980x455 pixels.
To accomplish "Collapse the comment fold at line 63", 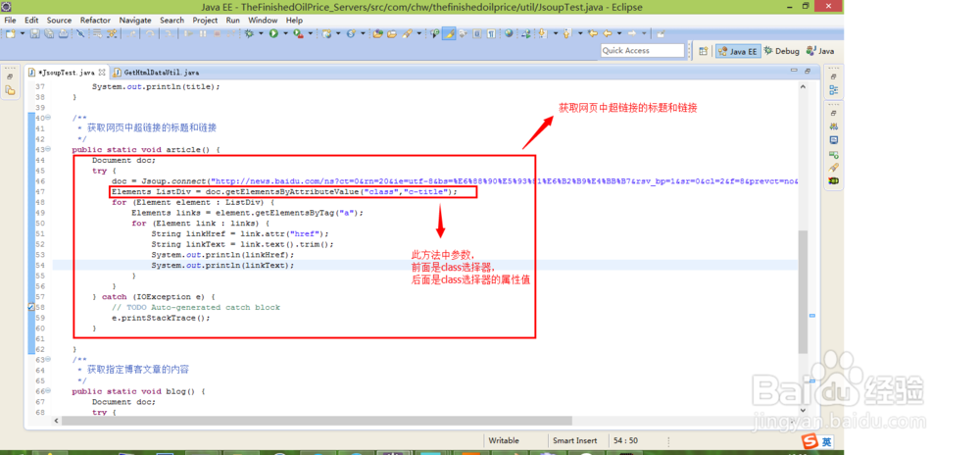I will pyautogui.click(x=48, y=360).
